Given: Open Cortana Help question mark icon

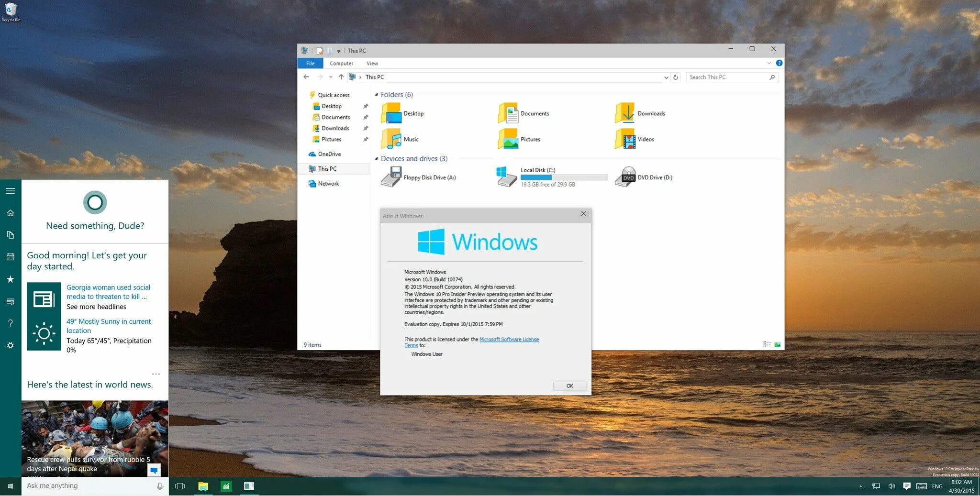Looking at the screenshot, I should 11,323.
